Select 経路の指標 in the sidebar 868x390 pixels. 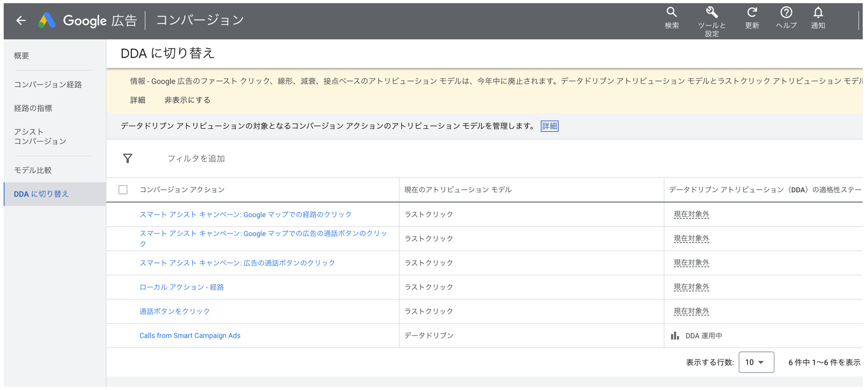coord(33,108)
